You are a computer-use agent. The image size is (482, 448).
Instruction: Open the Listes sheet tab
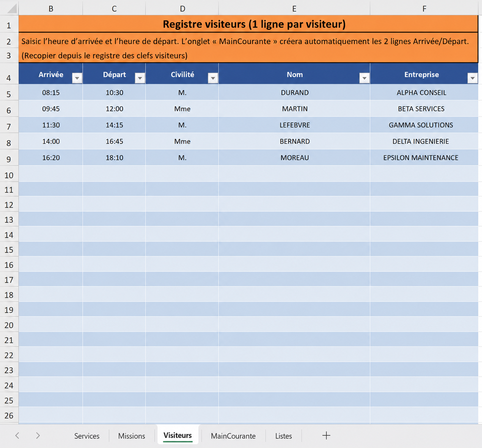point(284,436)
